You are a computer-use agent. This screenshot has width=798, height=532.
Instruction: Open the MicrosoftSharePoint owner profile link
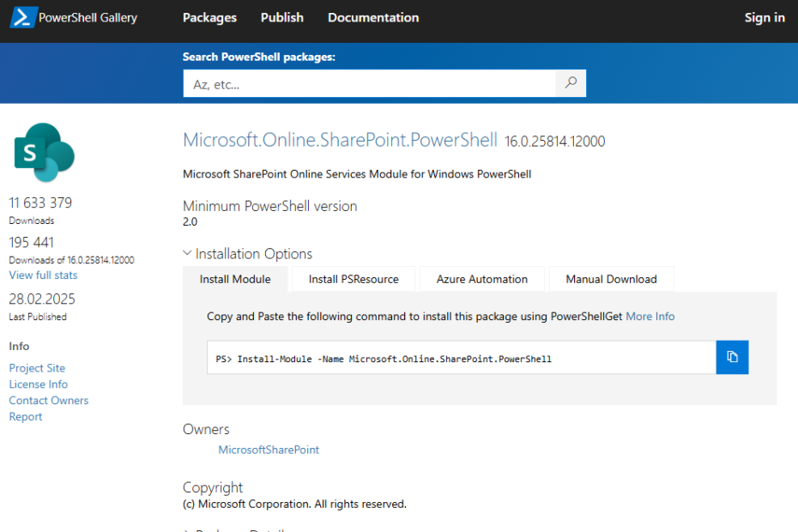pos(269,450)
